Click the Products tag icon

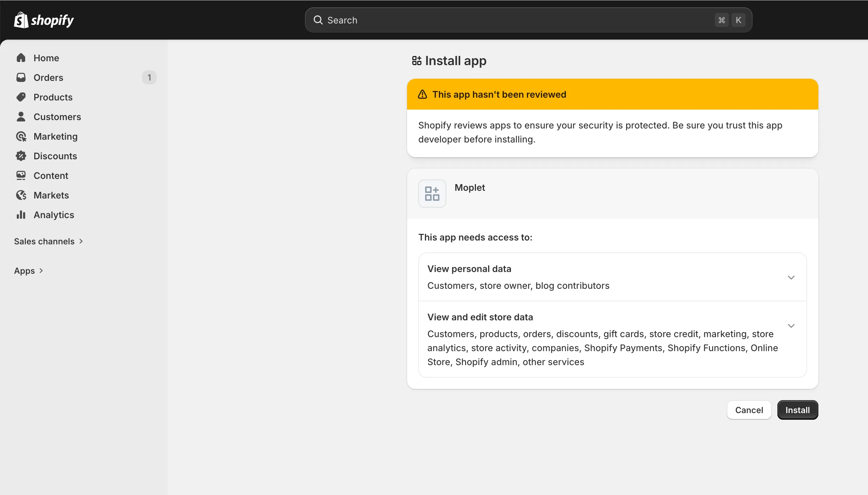point(21,97)
